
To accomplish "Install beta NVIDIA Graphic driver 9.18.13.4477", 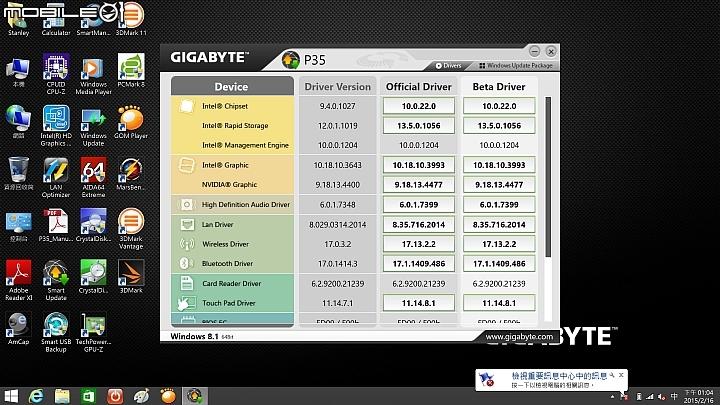I will (499, 185).
